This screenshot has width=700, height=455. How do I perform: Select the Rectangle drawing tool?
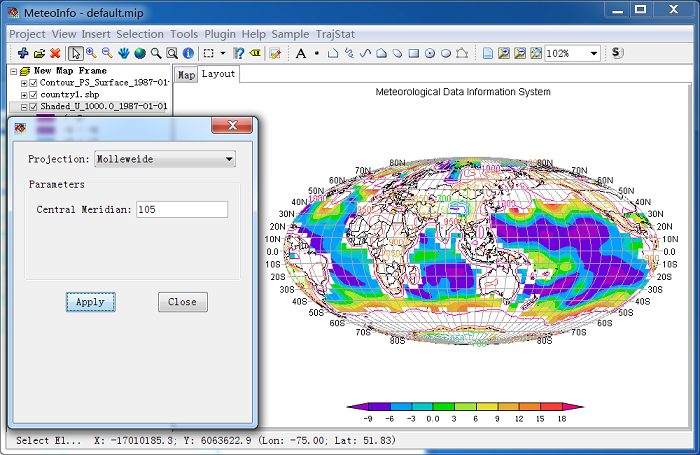[x=414, y=53]
